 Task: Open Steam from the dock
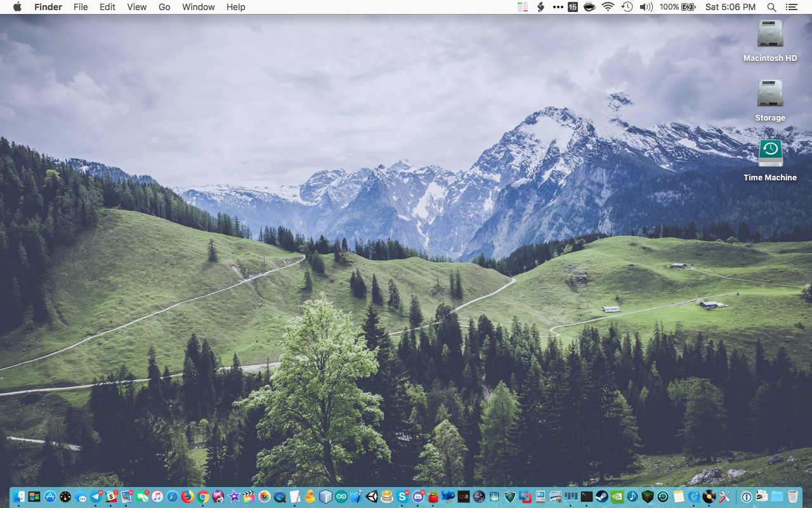tap(602, 497)
